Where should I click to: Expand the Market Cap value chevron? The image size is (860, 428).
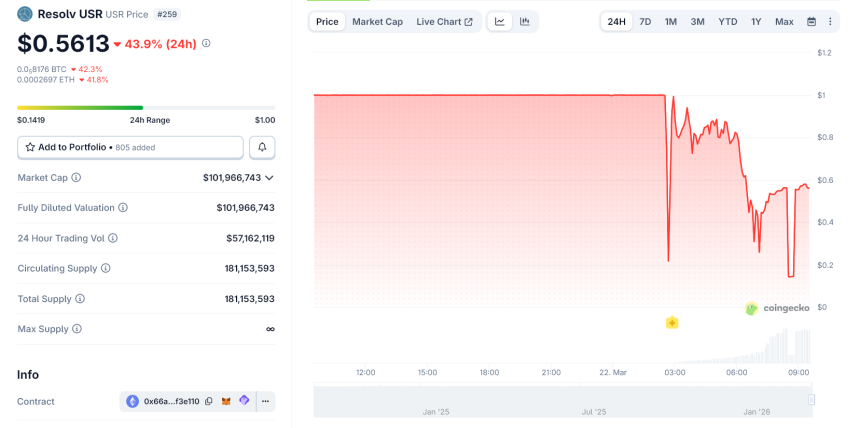coord(269,178)
